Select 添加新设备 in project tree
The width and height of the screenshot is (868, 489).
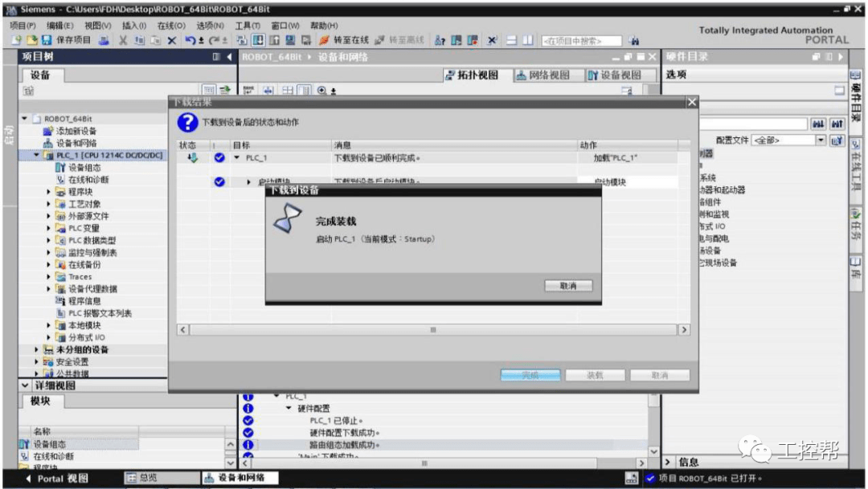[76, 131]
